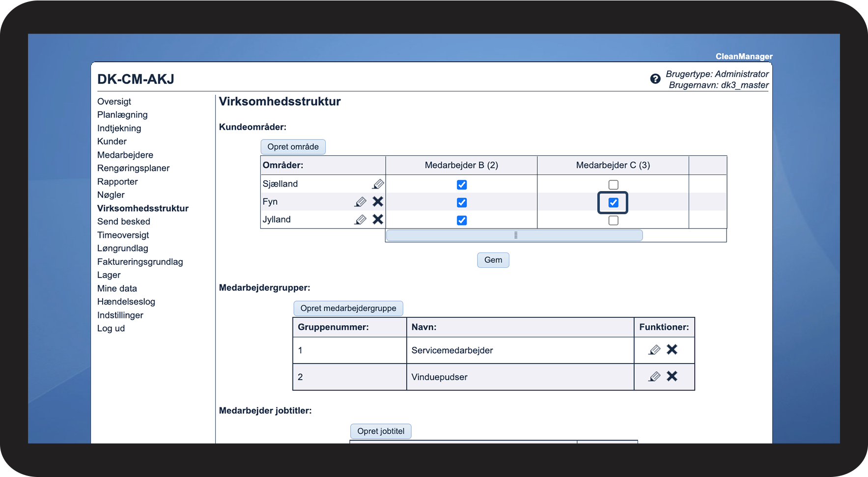Edit the Fyn area with pencil icon
This screenshot has height=477, width=868.
360,202
